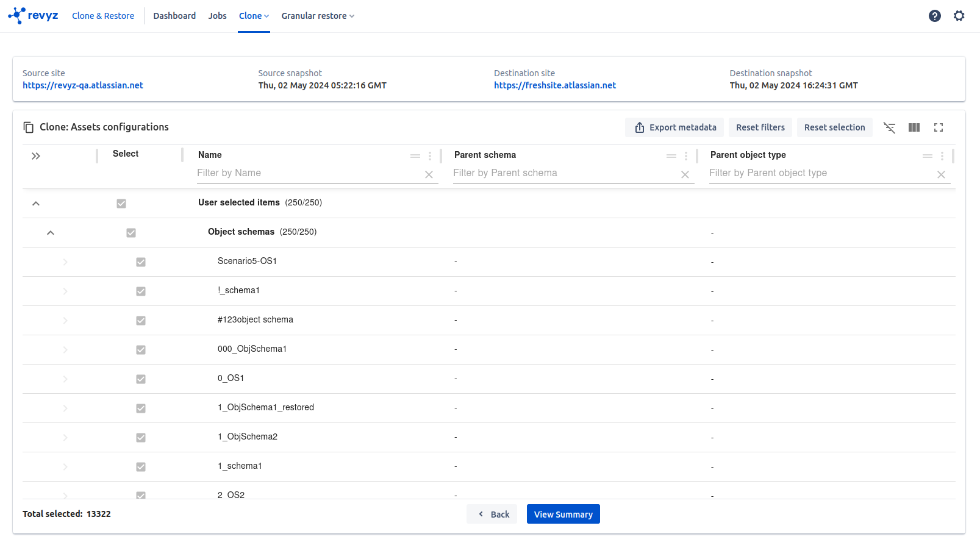980x545 pixels.
Task: Expand !_schema1 row
Action: point(65,291)
